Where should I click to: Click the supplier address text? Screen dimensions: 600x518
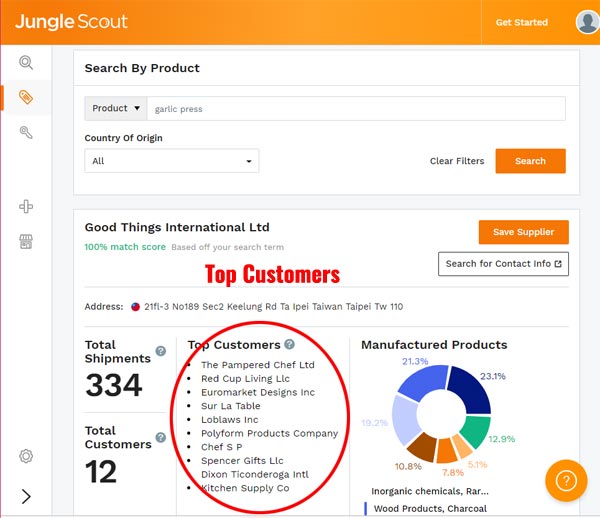pyautogui.click(x=274, y=307)
